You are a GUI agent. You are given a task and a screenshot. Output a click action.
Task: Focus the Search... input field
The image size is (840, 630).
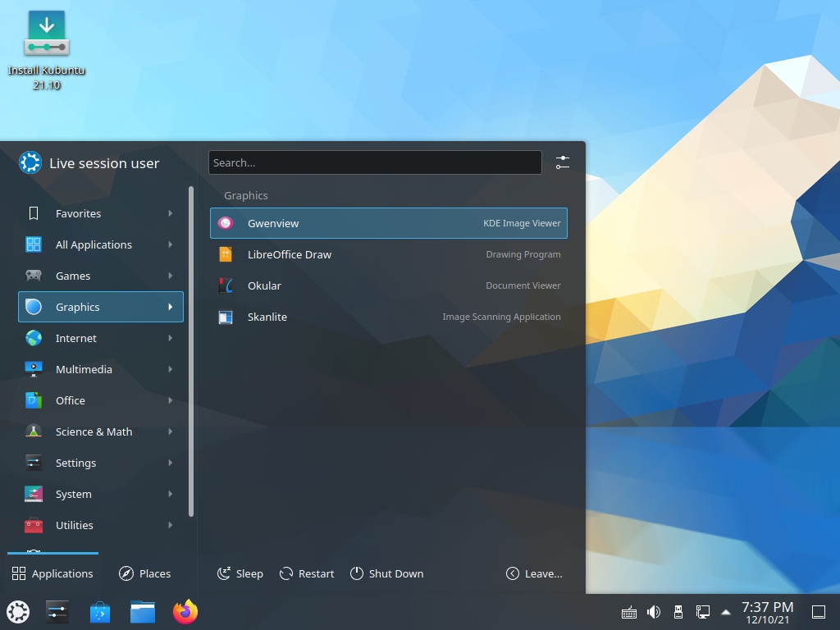[x=375, y=162]
